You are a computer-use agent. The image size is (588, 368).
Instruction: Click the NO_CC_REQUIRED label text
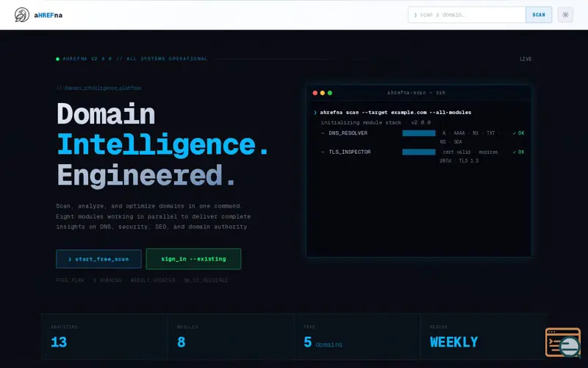(x=206, y=280)
